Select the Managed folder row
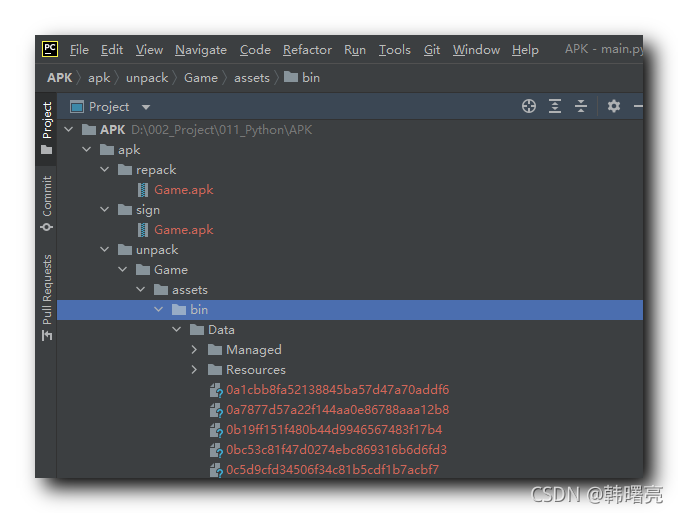678x513 pixels. [350, 349]
